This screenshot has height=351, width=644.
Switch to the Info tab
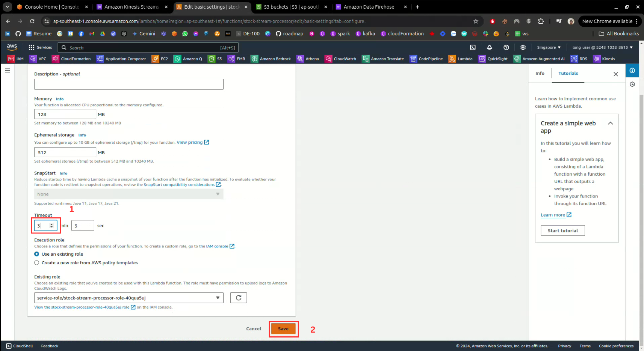pos(540,73)
